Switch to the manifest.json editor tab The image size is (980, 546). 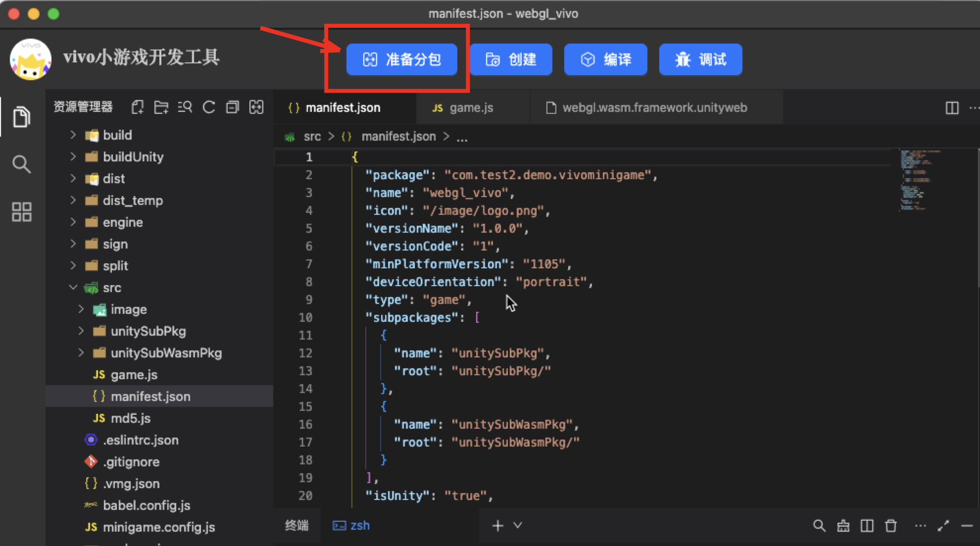pos(344,107)
